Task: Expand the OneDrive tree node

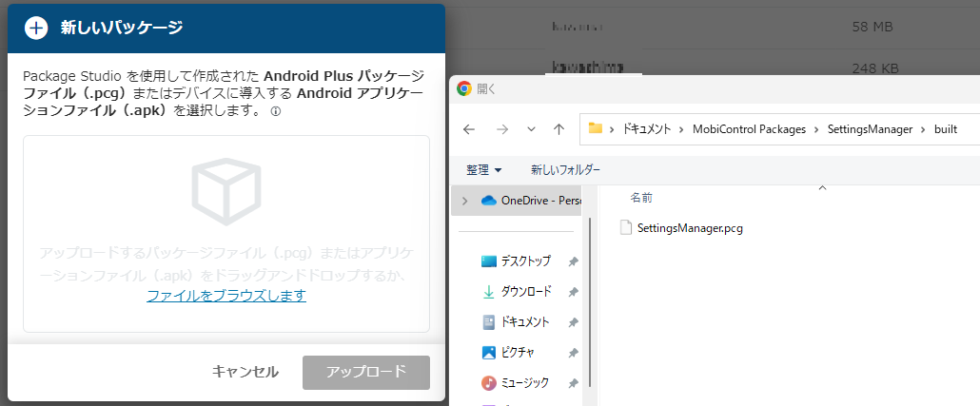Action: (x=464, y=201)
